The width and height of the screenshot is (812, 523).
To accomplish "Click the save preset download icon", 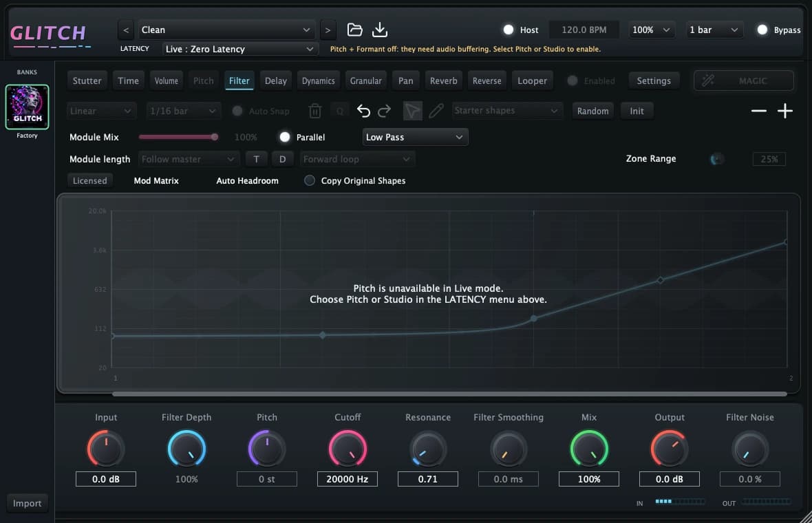I will click(380, 30).
